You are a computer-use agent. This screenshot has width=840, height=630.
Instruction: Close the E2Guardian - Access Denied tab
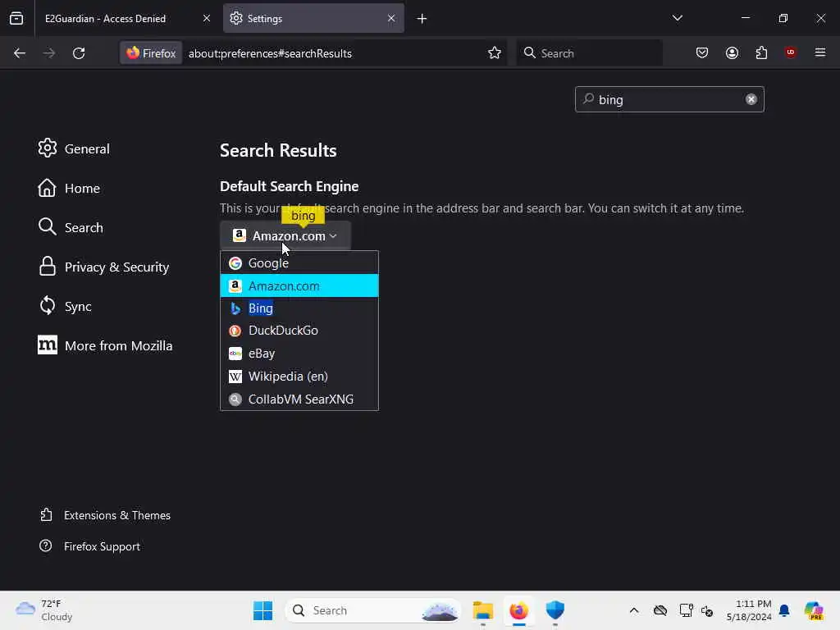(207, 18)
